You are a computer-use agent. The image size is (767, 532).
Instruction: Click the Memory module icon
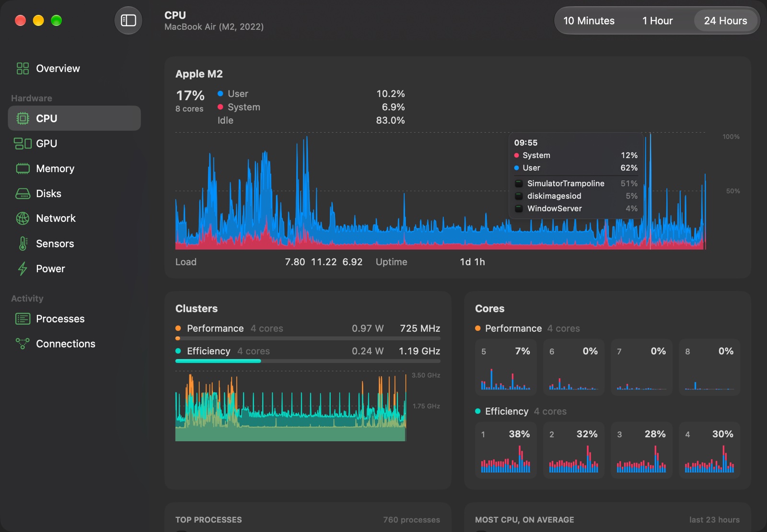coord(23,169)
